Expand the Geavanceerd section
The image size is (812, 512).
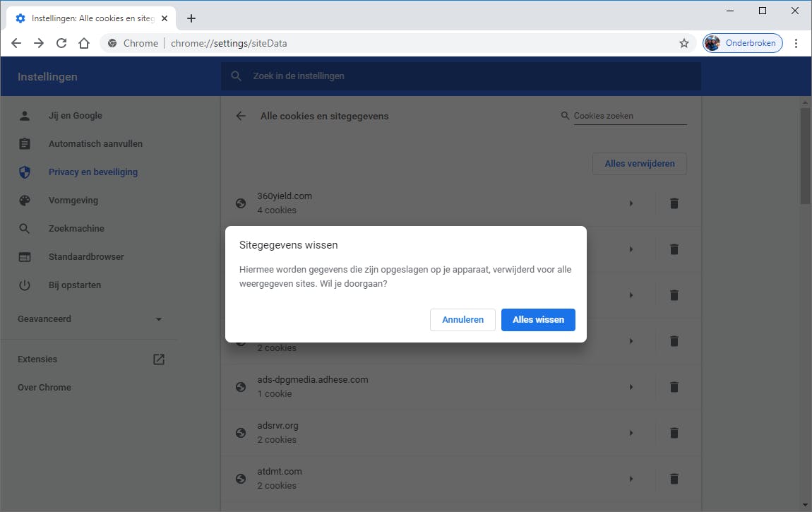(x=158, y=319)
